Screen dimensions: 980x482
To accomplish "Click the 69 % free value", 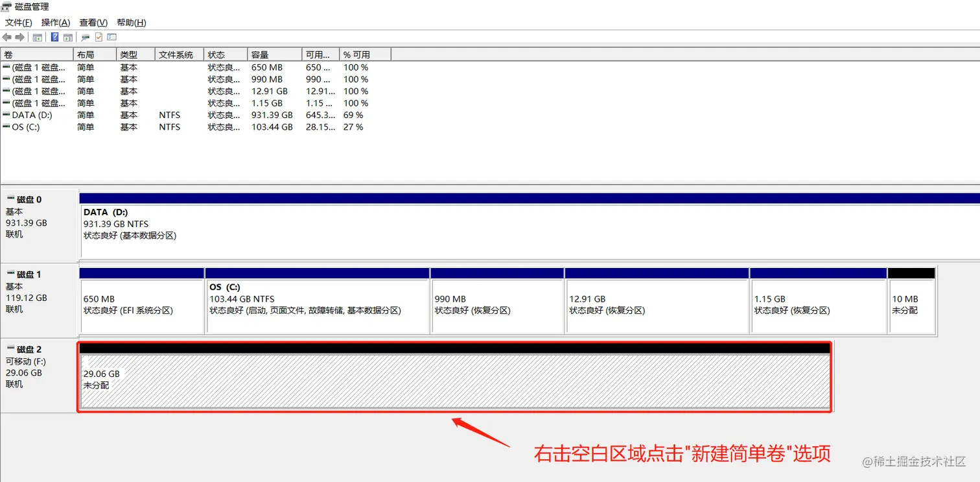I will [353, 115].
